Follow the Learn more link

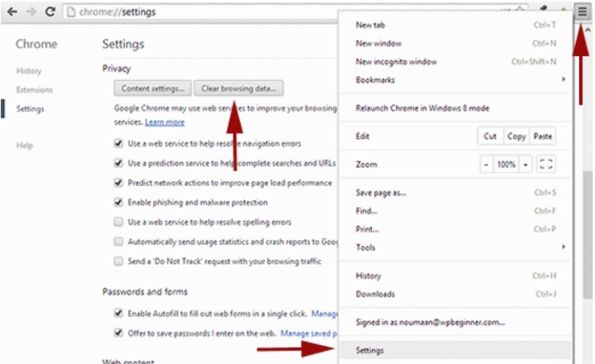(165, 123)
